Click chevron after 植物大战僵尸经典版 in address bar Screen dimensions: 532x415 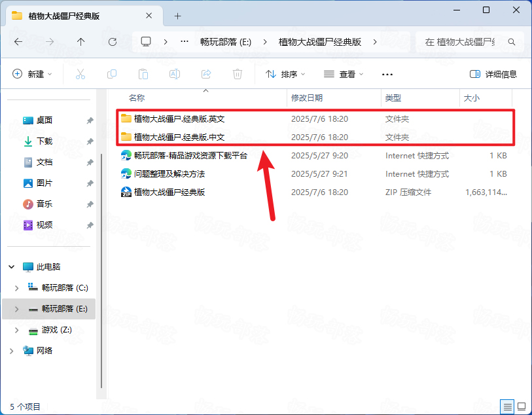pyautogui.click(x=374, y=42)
